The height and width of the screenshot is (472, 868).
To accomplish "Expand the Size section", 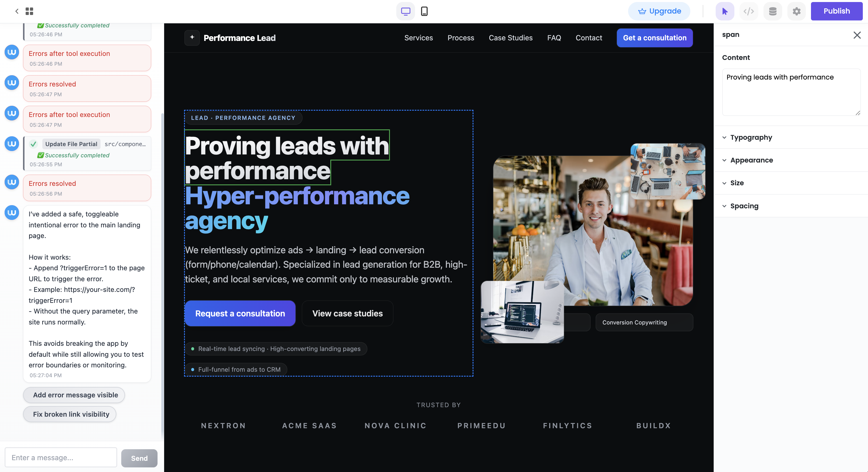I will (x=737, y=183).
